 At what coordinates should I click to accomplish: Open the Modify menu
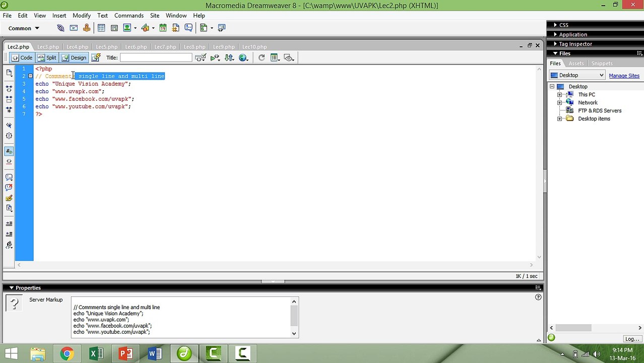pos(82,16)
